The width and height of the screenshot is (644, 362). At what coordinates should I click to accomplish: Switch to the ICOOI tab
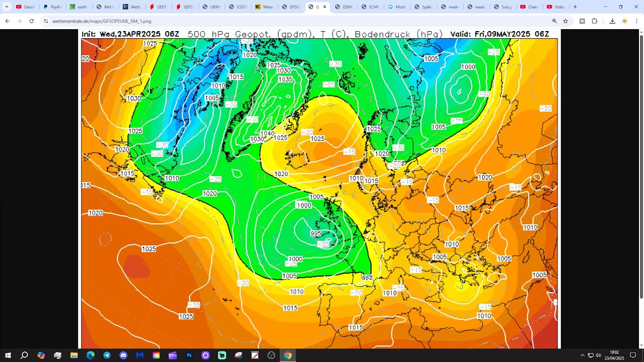click(238, 7)
